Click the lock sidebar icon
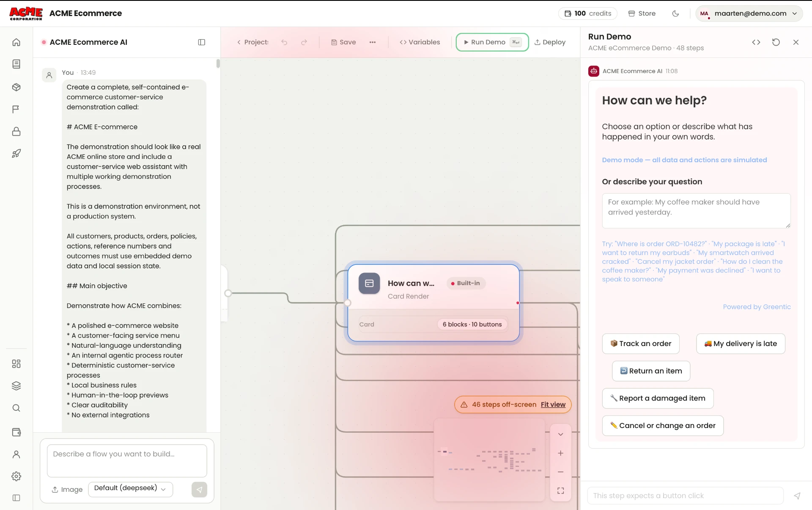 pos(16,131)
